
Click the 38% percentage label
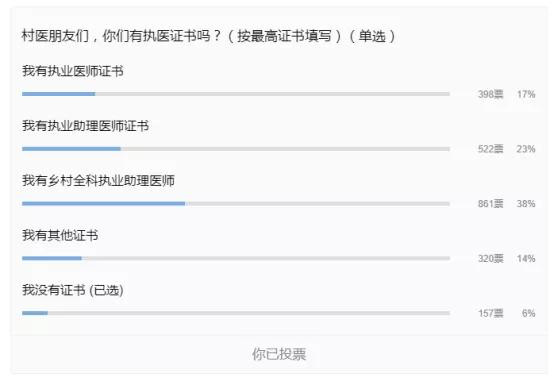point(526,204)
